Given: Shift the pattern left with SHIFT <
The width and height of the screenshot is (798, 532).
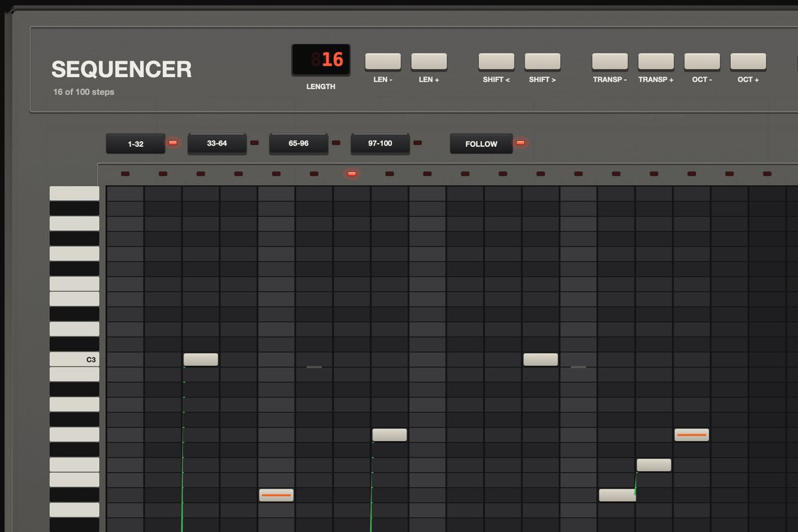Looking at the screenshot, I should 496,62.
